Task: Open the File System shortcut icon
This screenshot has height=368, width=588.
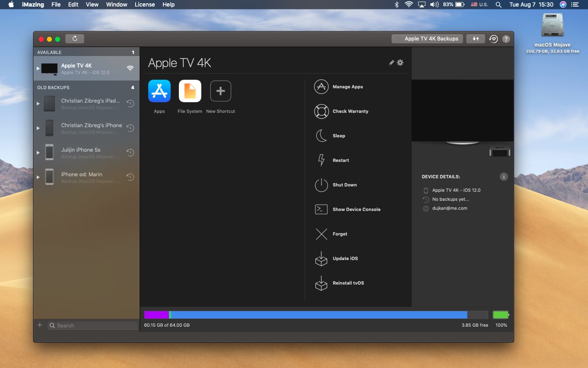Action: click(x=190, y=91)
